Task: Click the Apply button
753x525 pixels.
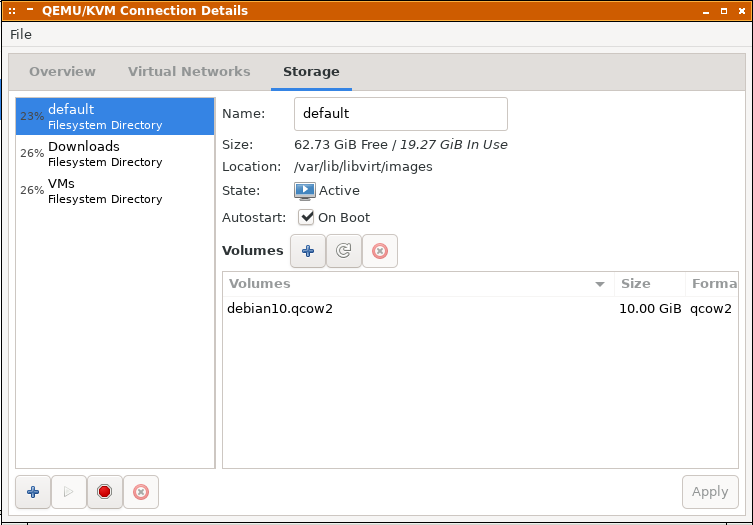Action: pos(710,492)
